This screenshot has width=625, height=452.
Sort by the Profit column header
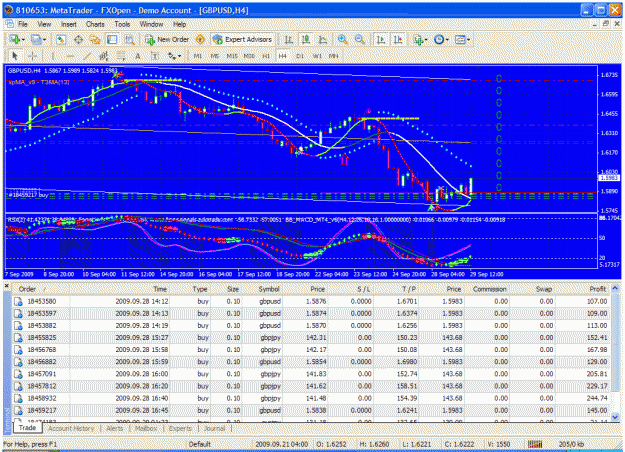coord(597,289)
